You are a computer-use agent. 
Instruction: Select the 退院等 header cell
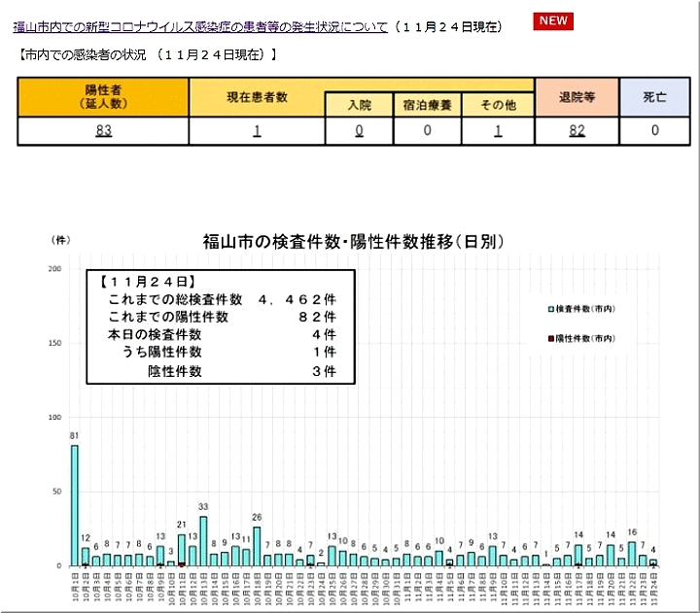pyautogui.click(x=577, y=96)
